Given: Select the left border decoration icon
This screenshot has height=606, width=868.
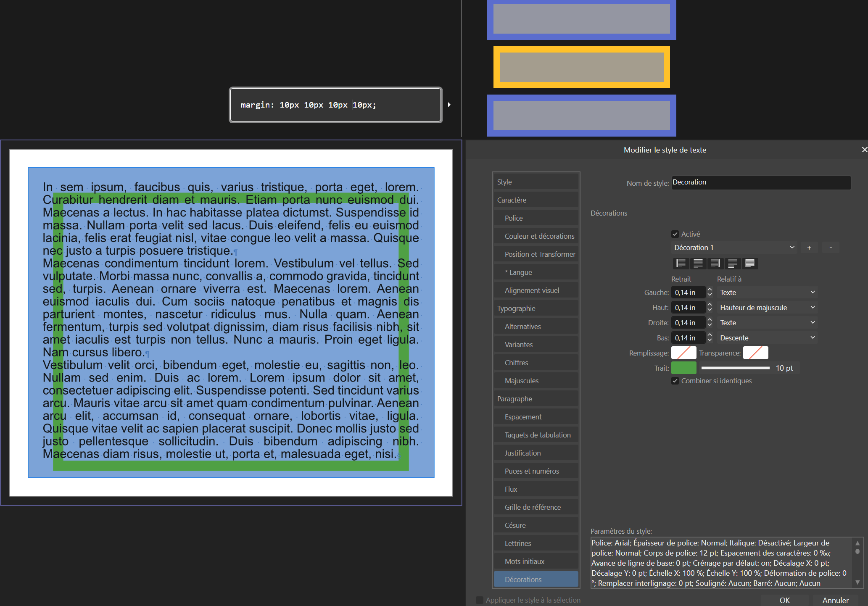Looking at the screenshot, I should [x=681, y=263].
